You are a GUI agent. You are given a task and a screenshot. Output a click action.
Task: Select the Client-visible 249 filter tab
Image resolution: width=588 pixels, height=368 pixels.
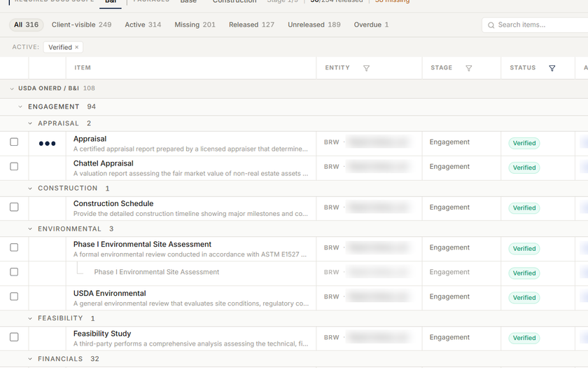coord(81,25)
